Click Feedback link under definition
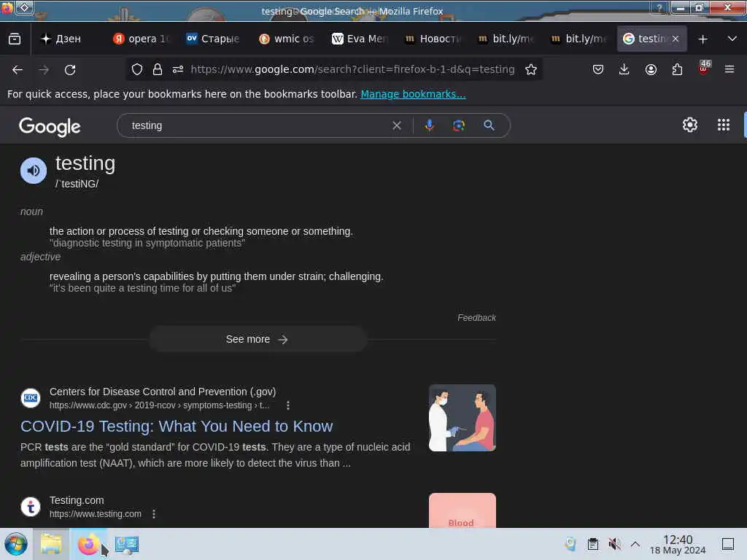747x560 pixels. click(x=476, y=318)
